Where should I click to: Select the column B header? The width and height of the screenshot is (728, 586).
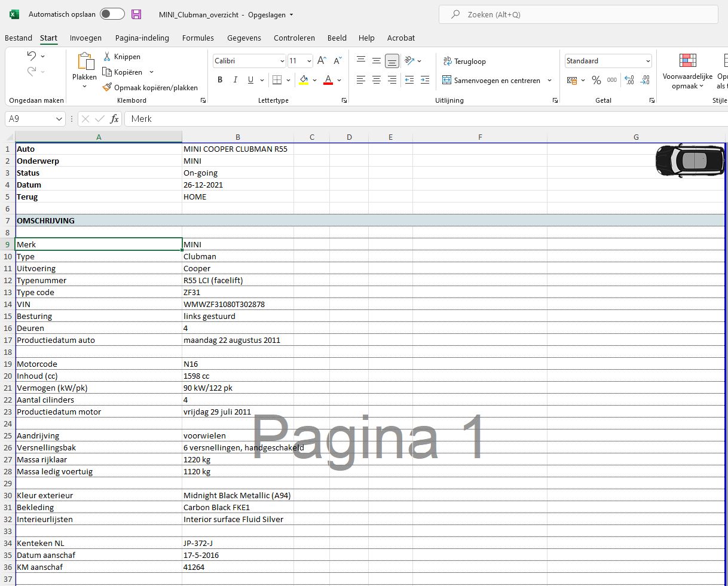[238, 137]
